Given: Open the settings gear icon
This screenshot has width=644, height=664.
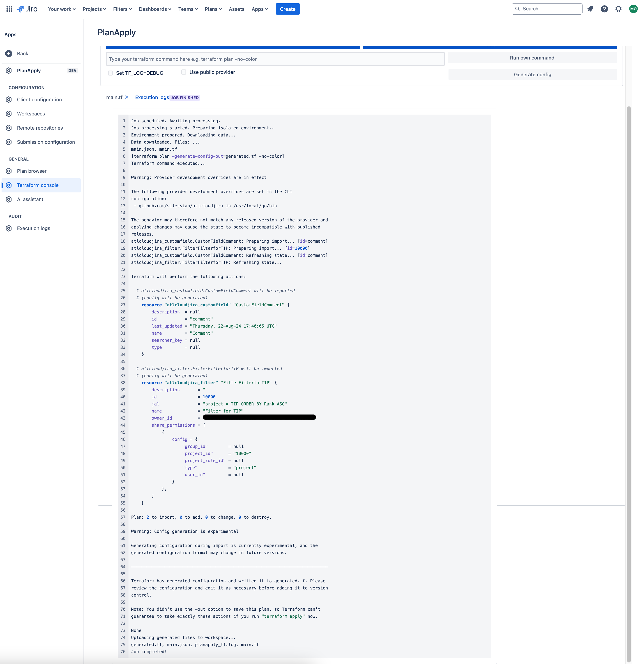Looking at the screenshot, I should [x=618, y=9].
